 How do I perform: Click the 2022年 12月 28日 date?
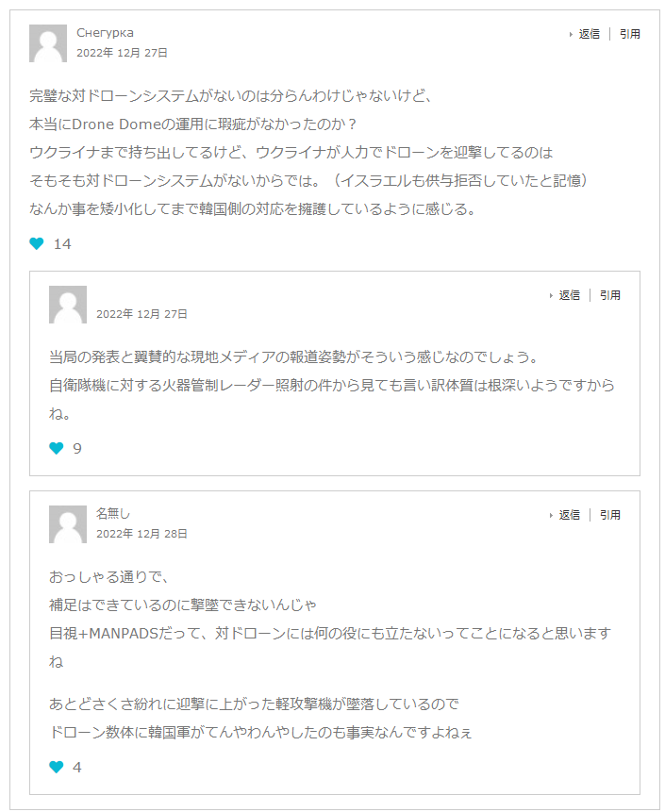click(141, 534)
